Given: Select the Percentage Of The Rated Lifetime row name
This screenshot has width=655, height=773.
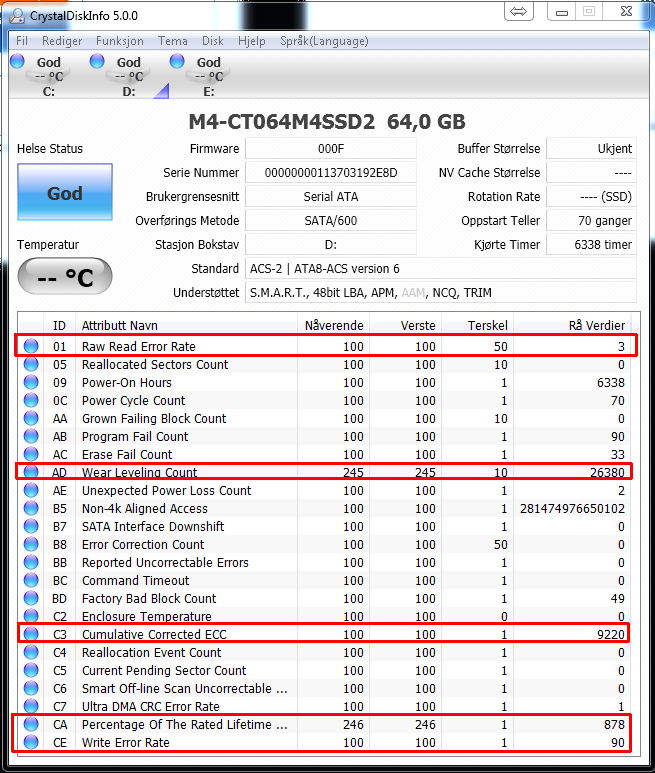Looking at the screenshot, I should [x=184, y=724].
